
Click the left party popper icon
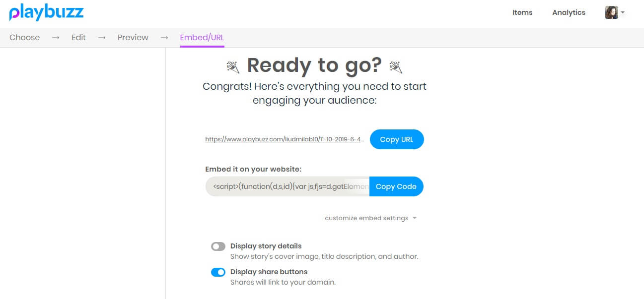click(233, 66)
